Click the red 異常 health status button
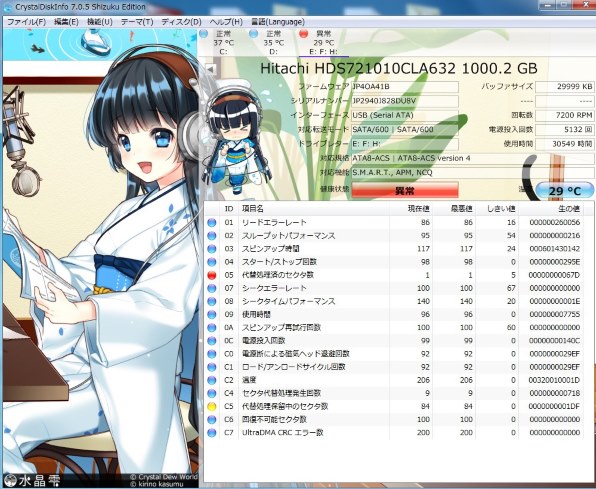The height and width of the screenshot is (489, 596). (x=405, y=190)
